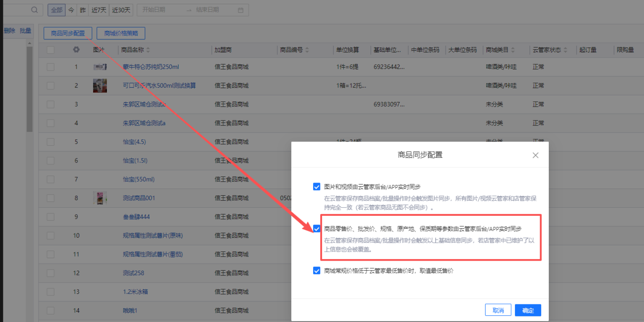Open the date range calendar icon
Viewport: 644px width, 322px height.
[x=240, y=10]
